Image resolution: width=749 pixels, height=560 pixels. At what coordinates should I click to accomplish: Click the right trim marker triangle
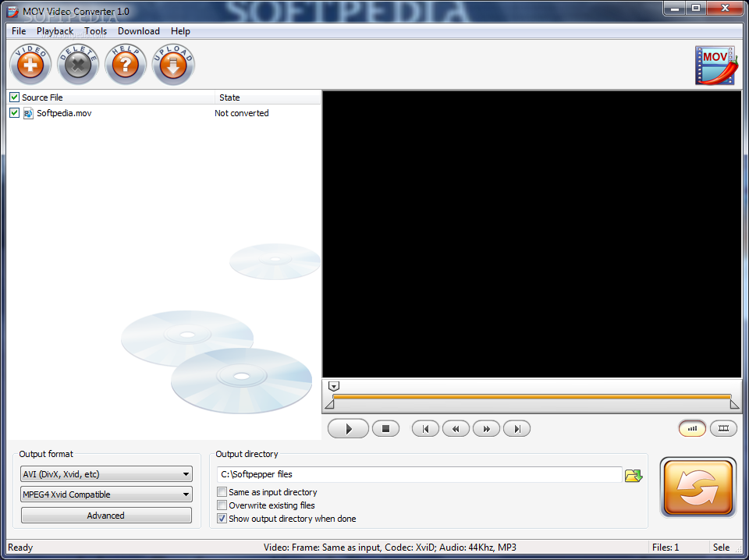coord(735,404)
